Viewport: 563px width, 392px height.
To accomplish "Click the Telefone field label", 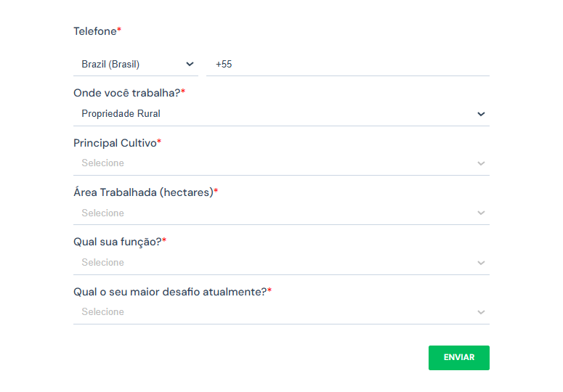I will pyautogui.click(x=95, y=31).
